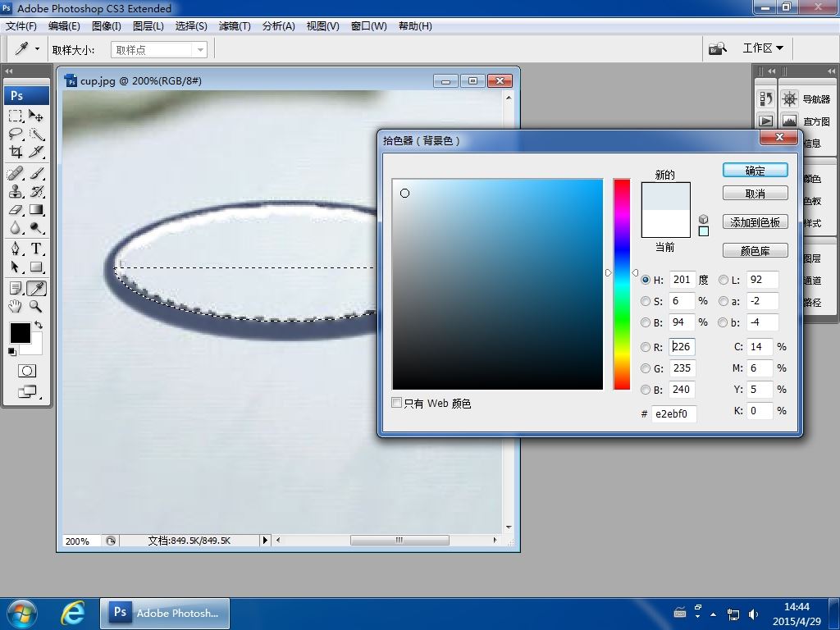The height and width of the screenshot is (630, 840).
Task: Expand the toolbox double-arrow
Action: coord(8,71)
